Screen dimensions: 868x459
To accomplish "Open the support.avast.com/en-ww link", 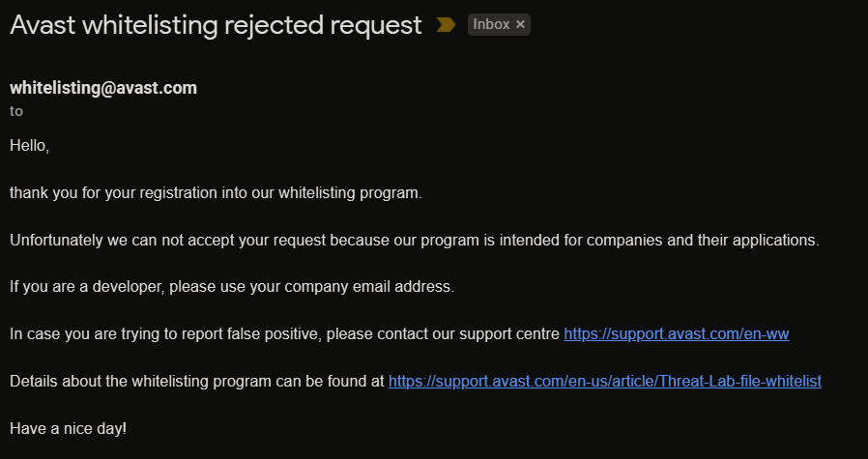I will pos(677,334).
